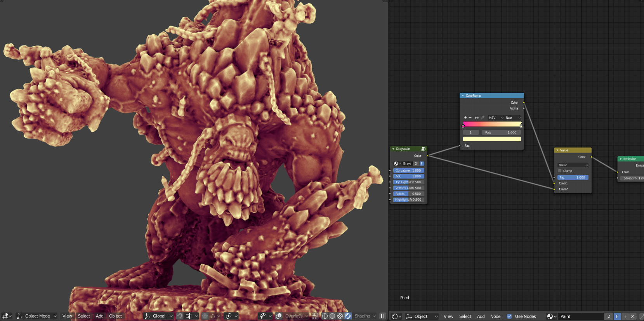
Task: Switch to solid shading mode
Action: point(332,316)
